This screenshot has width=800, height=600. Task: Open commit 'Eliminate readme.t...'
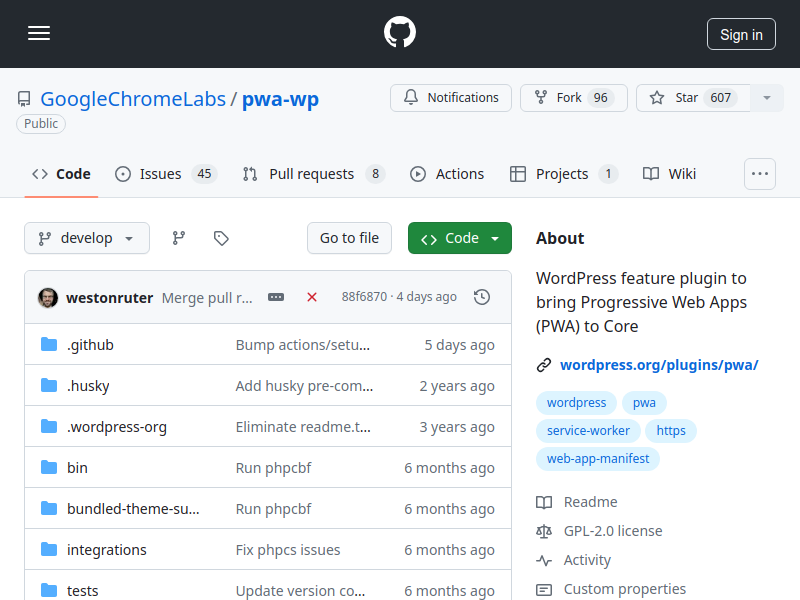tap(304, 427)
